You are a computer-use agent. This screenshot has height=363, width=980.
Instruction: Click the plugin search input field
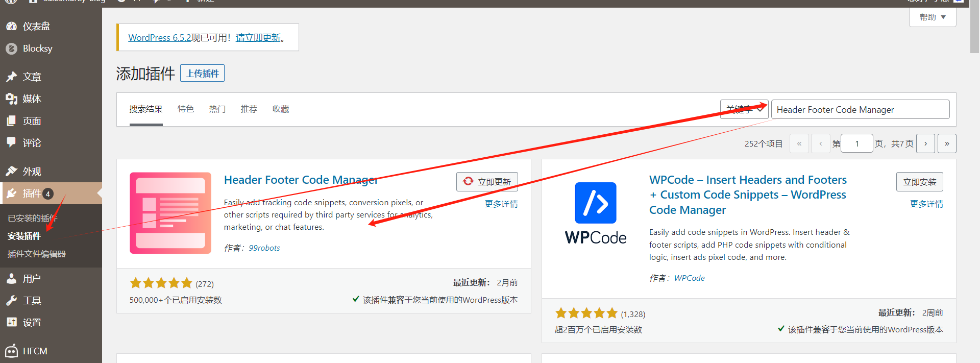[860, 109]
